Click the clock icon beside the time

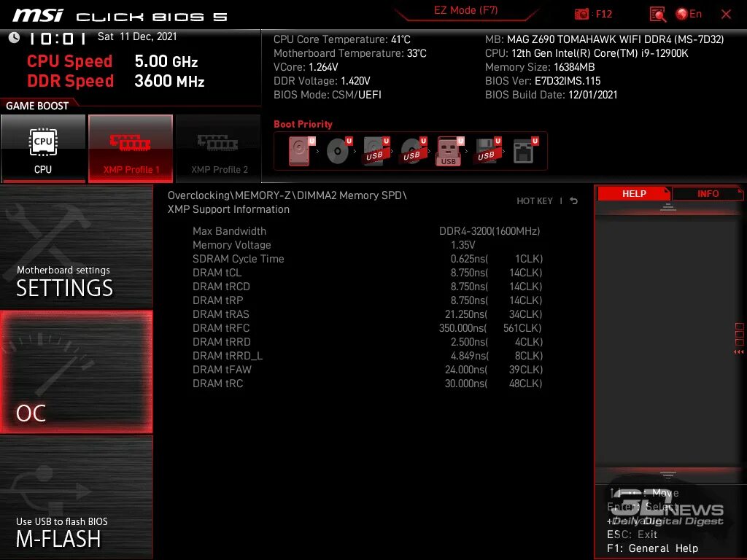click(x=14, y=38)
